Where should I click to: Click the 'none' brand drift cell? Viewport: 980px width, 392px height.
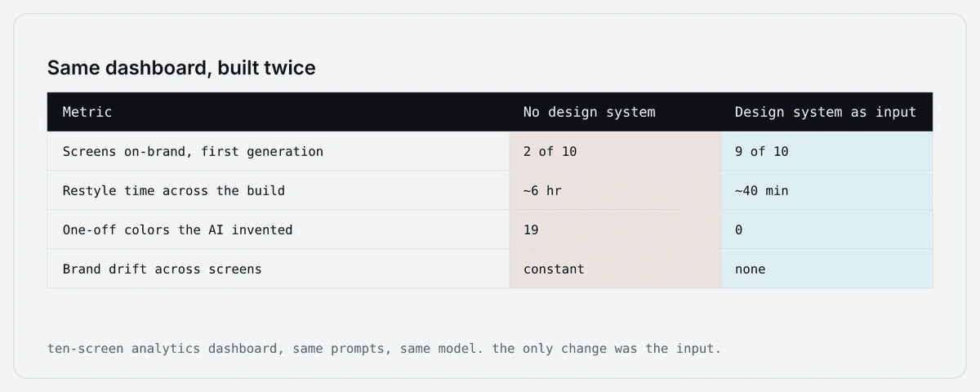point(826,269)
